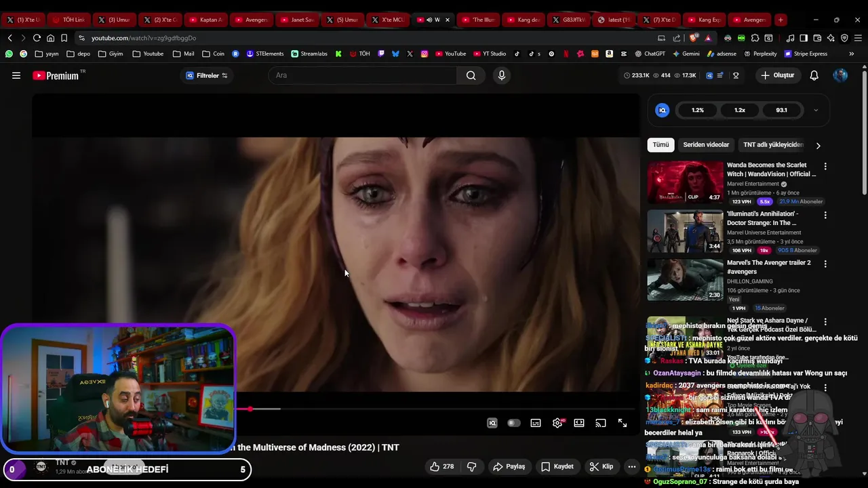Open the Filtreler filter button
Viewport: 868px width, 488px height.
(x=207, y=75)
